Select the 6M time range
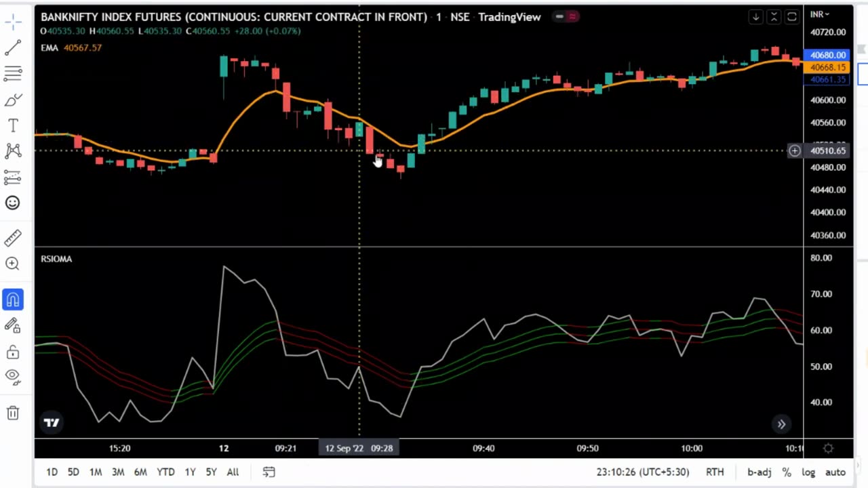Image resolution: width=868 pixels, height=488 pixels. tap(140, 472)
